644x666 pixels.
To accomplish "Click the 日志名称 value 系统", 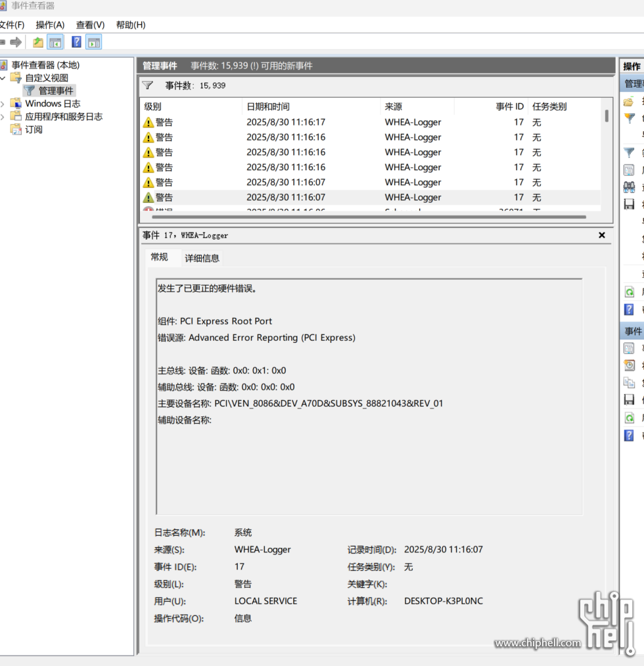I will [x=242, y=533].
